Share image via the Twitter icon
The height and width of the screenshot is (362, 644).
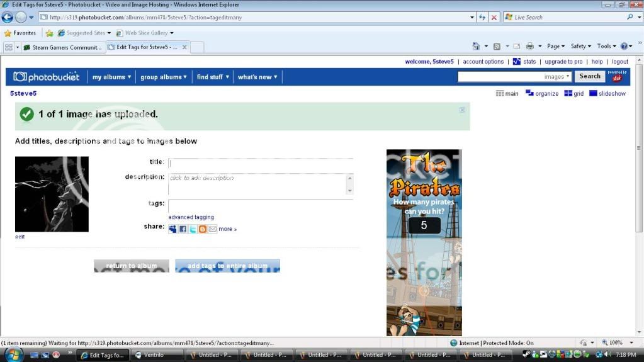pos(193,229)
